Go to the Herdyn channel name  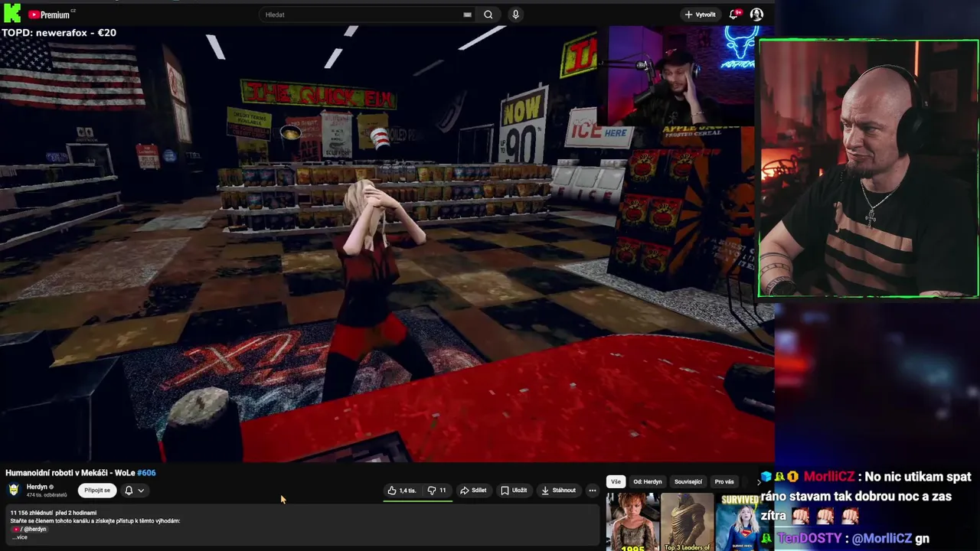click(x=37, y=487)
